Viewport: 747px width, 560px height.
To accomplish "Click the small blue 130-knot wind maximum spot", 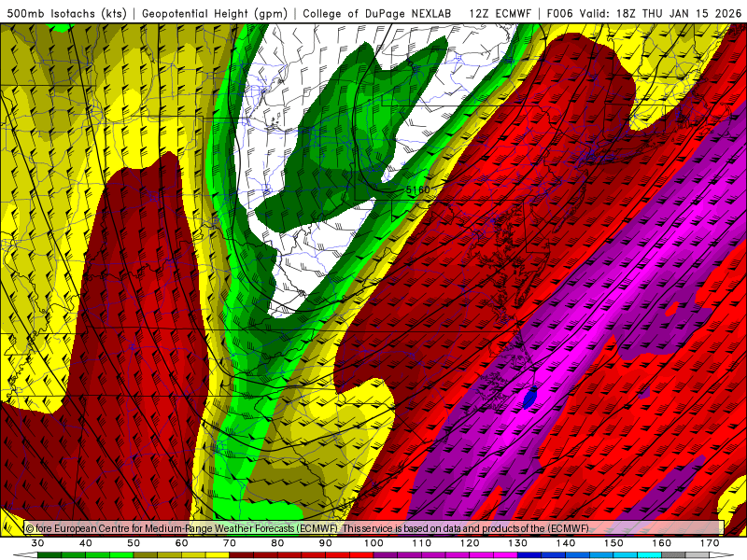I will pyautogui.click(x=529, y=398).
